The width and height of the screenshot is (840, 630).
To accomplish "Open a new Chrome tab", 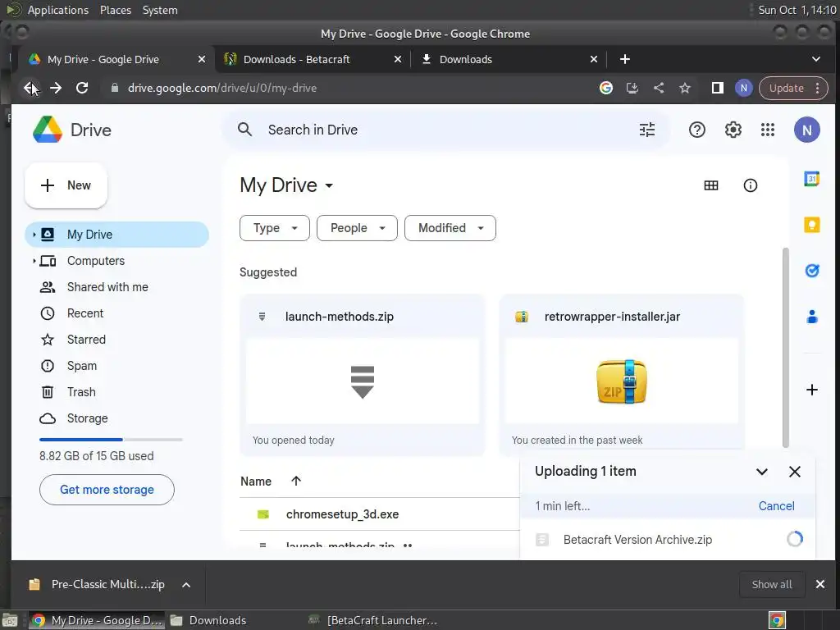I will pyautogui.click(x=624, y=59).
